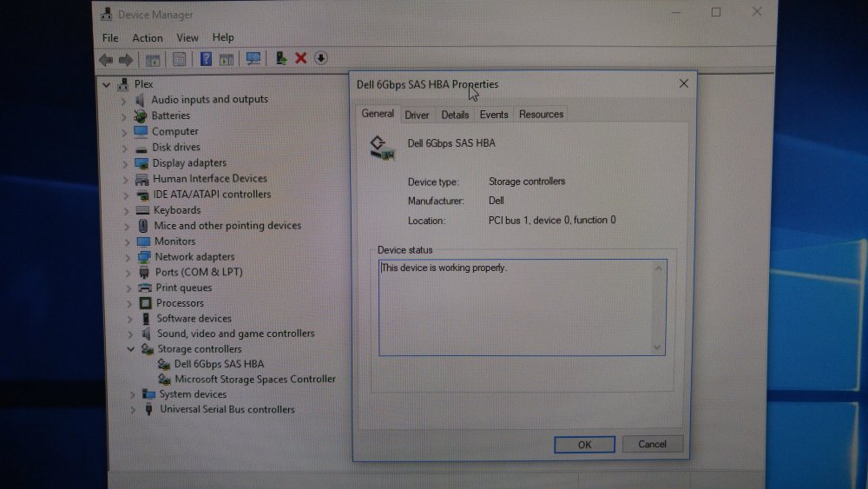Click the Processors category icon
The height and width of the screenshot is (489, 868).
145,303
